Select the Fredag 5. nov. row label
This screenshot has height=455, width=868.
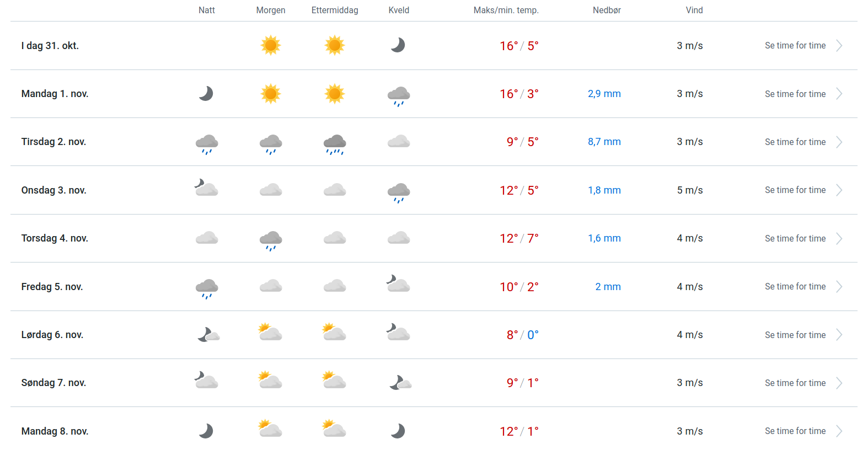pos(52,287)
